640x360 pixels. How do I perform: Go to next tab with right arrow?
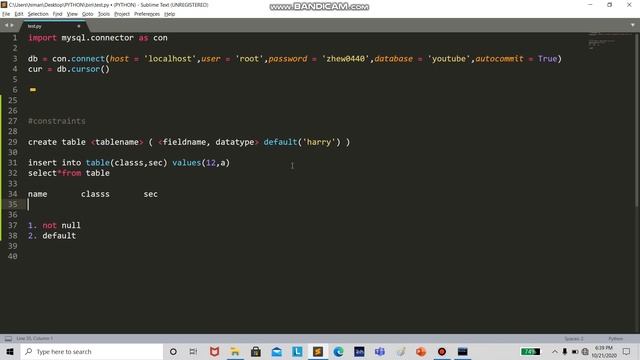12,25
